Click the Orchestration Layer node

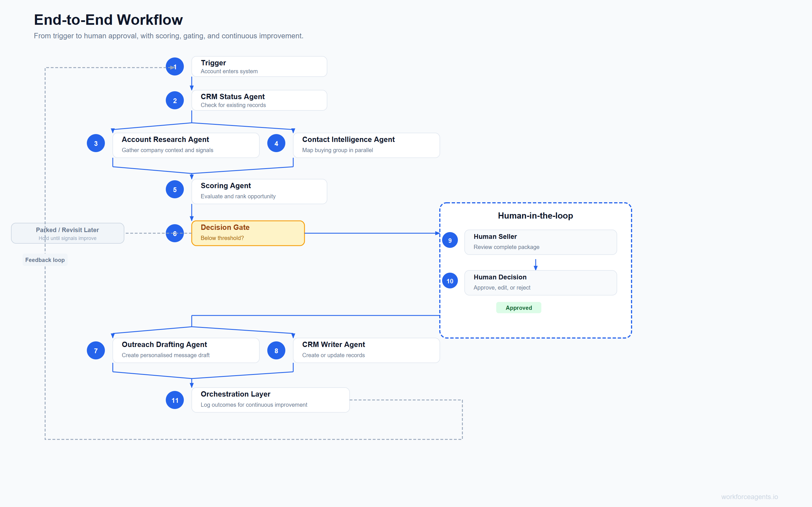pos(270,400)
